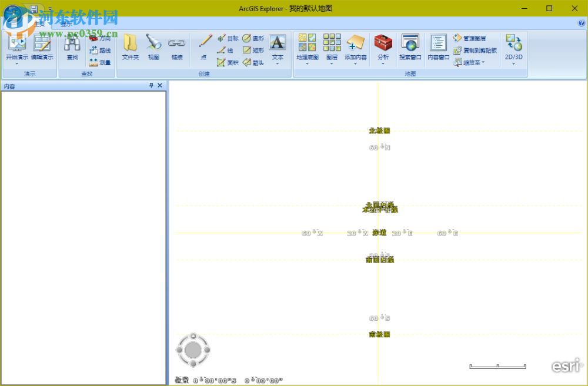Image resolution: width=588 pixels, height=386 pixels.
Task: Show the 内容窗口 content window
Action: (x=437, y=47)
